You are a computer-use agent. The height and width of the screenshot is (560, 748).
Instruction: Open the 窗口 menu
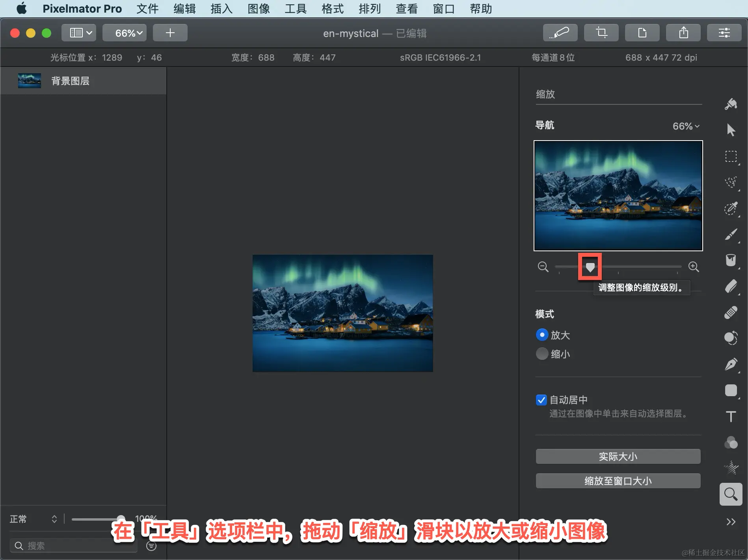point(444,9)
